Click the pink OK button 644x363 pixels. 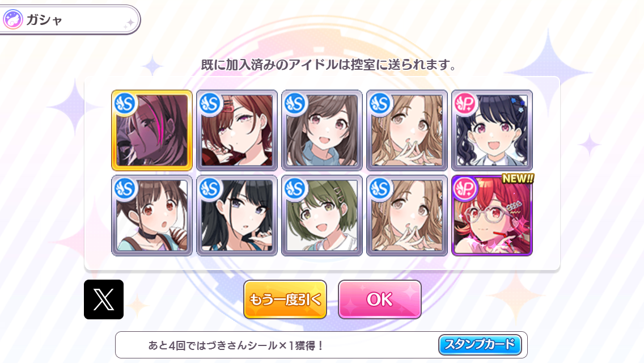pyautogui.click(x=379, y=299)
